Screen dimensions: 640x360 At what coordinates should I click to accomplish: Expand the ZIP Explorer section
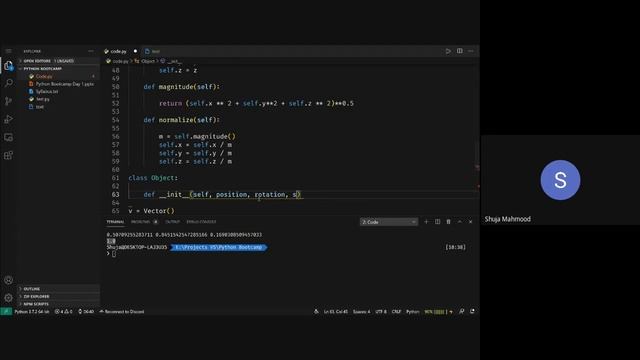click(59, 296)
